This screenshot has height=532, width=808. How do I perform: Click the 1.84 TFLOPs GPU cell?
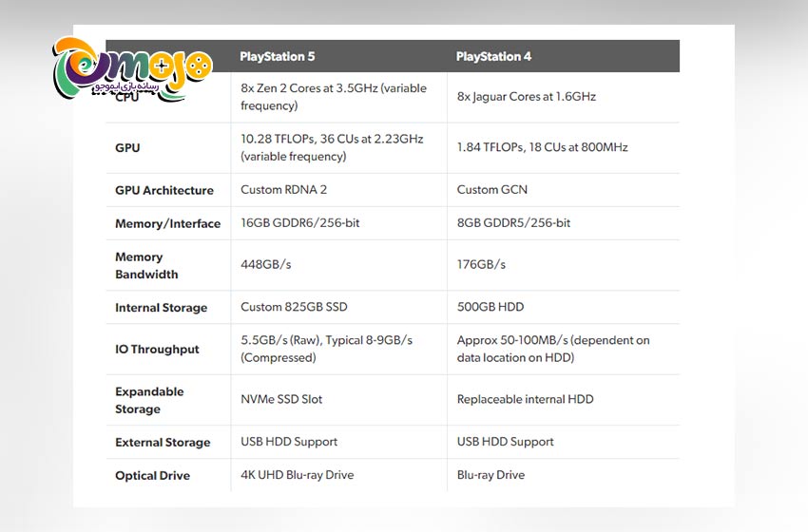point(542,147)
